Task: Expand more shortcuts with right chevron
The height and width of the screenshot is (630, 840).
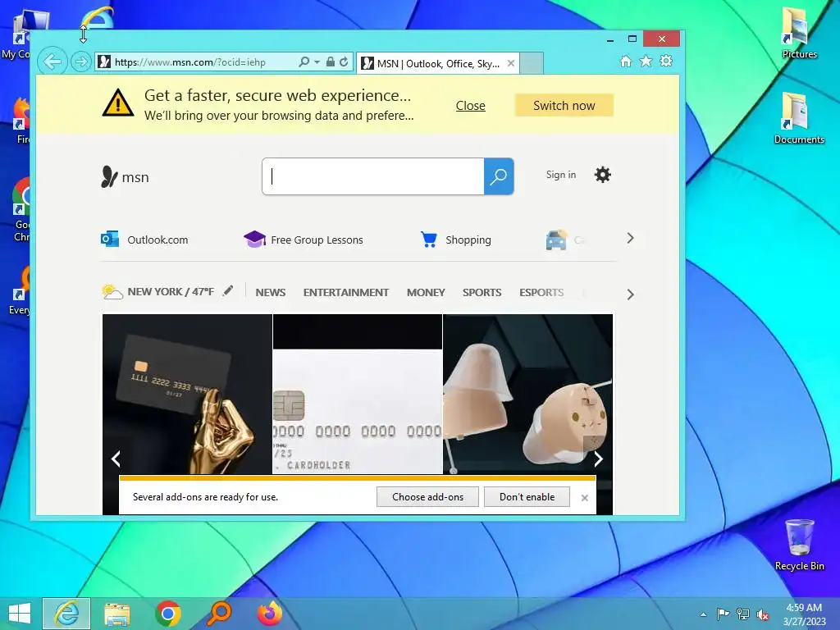Action: click(x=631, y=239)
